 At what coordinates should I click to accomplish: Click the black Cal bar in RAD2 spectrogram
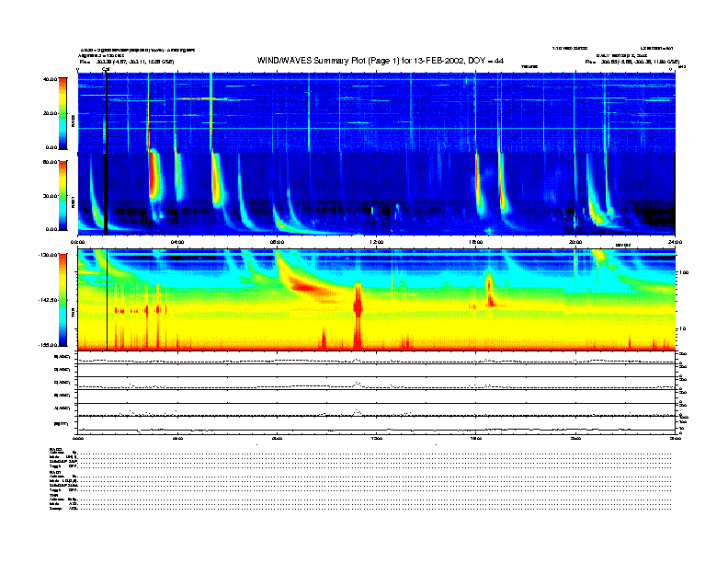coord(106,112)
